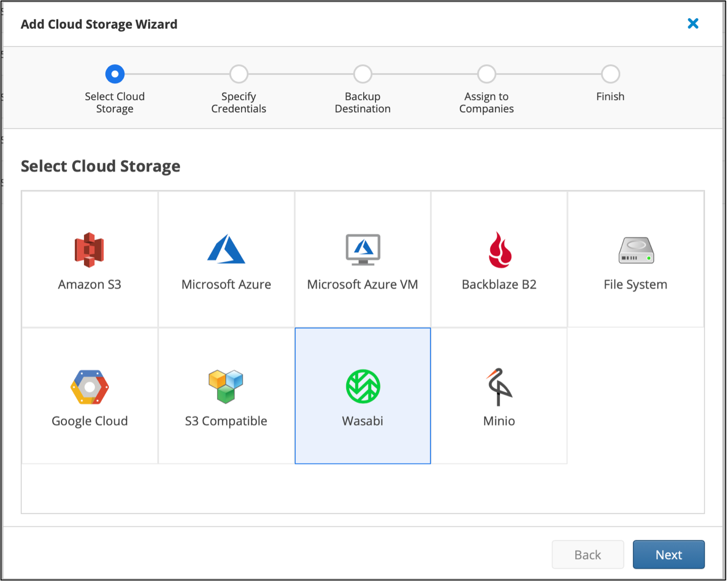Click the Backblaze B2 label
728x582 pixels.
click(499, 284)
